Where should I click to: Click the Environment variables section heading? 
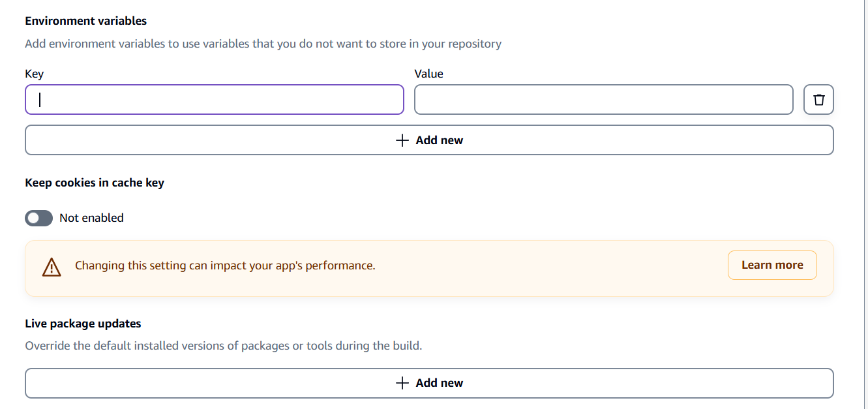85,21
